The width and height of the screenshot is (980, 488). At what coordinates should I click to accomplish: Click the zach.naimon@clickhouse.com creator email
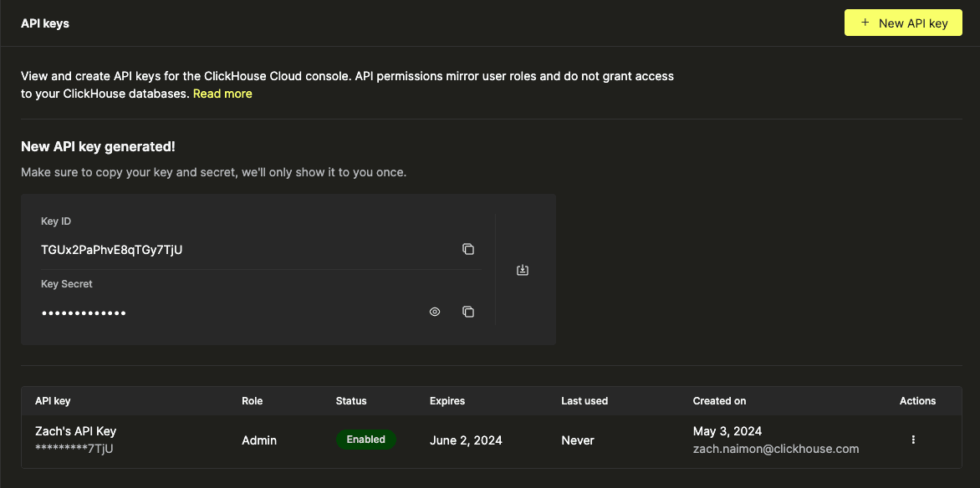[x=776, y=449]
